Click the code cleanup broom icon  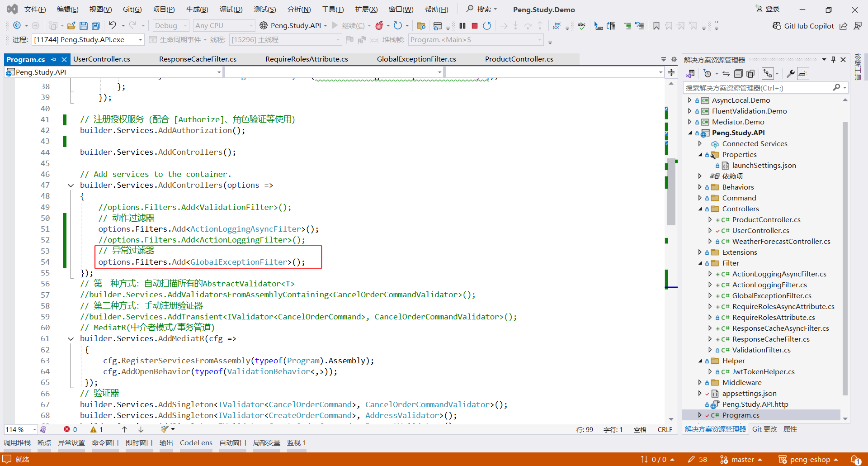pos(165,429)
